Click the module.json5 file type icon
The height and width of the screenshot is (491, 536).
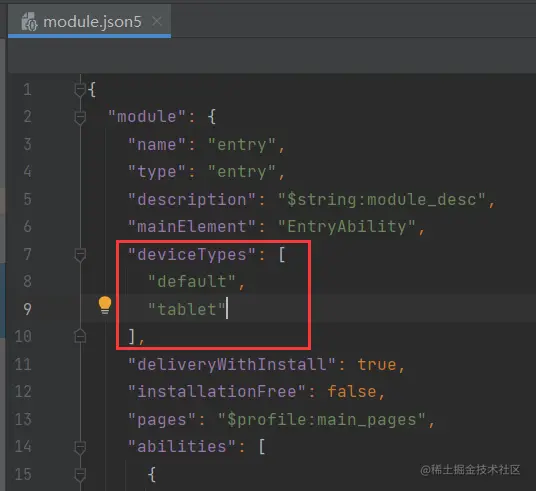coord(29,22)
